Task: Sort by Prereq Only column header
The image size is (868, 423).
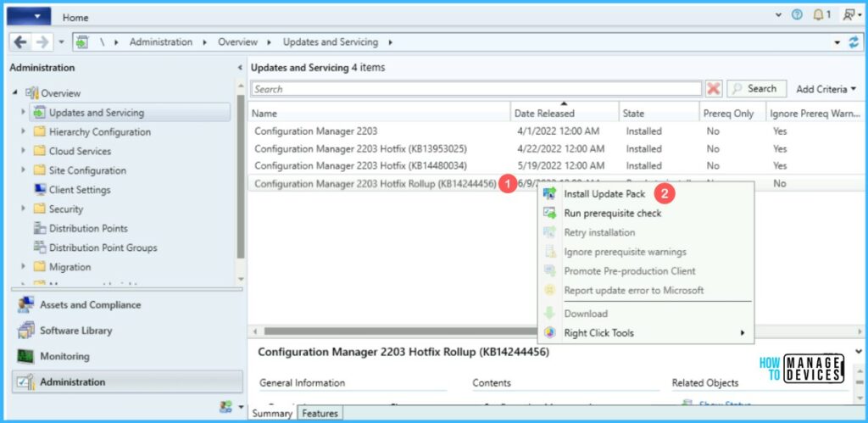Action: coord(732,113)
